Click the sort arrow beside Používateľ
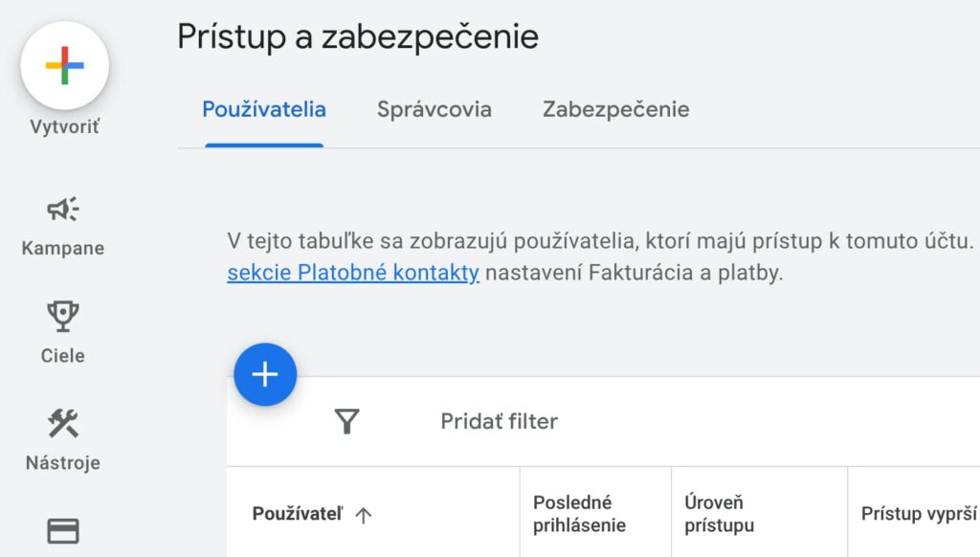 coord(363,515)
